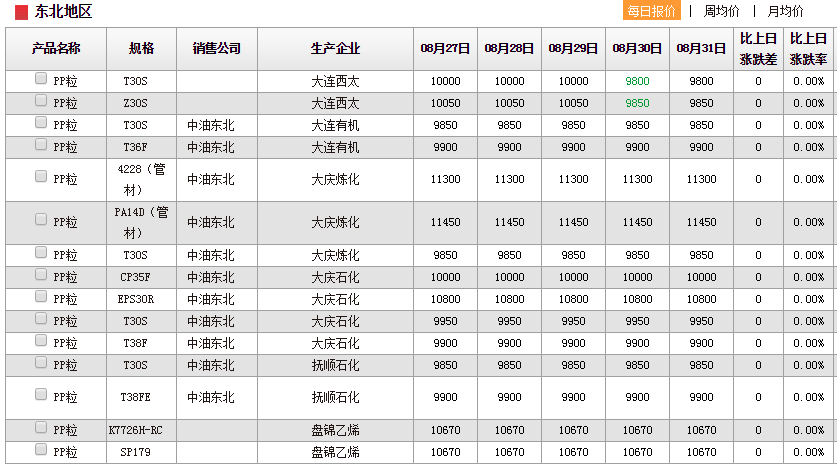Click the 08月30日 column header
Screen dimensions: 837x465
(637, 49)
